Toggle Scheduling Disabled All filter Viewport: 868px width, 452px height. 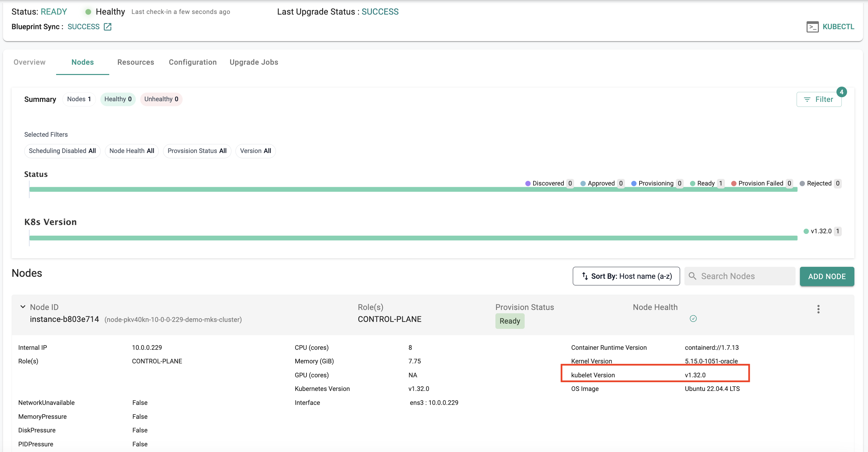(x=62, y=151)
